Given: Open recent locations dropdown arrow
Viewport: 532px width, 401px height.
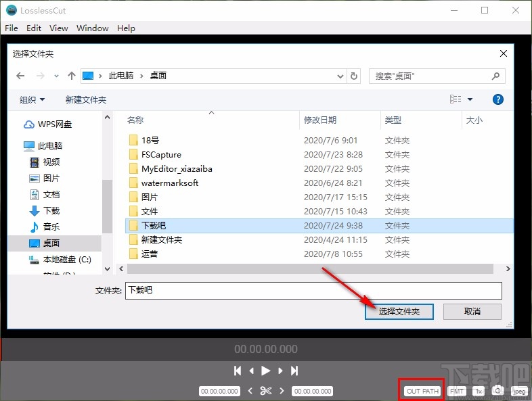Looking at the screenshot, I should pos(56,76).
